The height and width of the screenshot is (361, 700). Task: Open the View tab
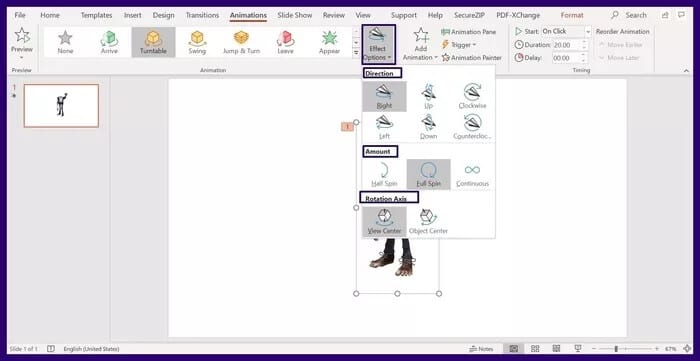click(x=363, y=15)
